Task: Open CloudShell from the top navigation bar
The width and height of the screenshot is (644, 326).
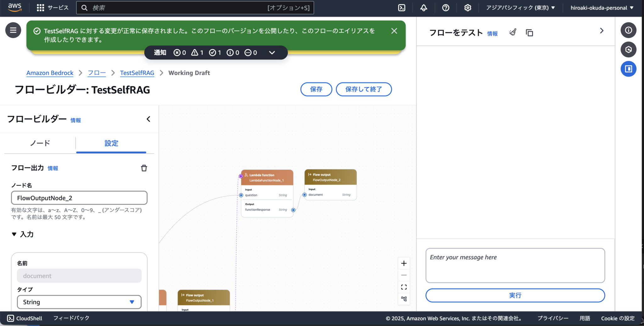Action: [x=402, y=8]
